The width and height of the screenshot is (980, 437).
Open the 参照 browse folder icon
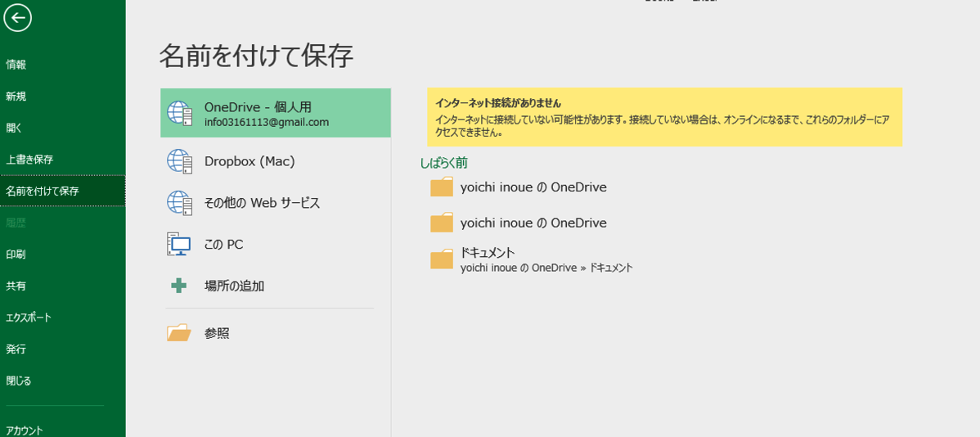(179, 333)
